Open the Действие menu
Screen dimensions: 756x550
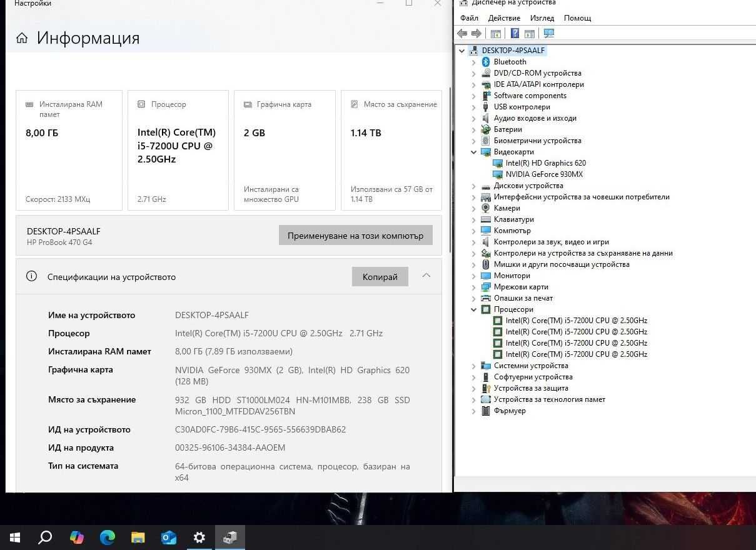pos(504,18)
